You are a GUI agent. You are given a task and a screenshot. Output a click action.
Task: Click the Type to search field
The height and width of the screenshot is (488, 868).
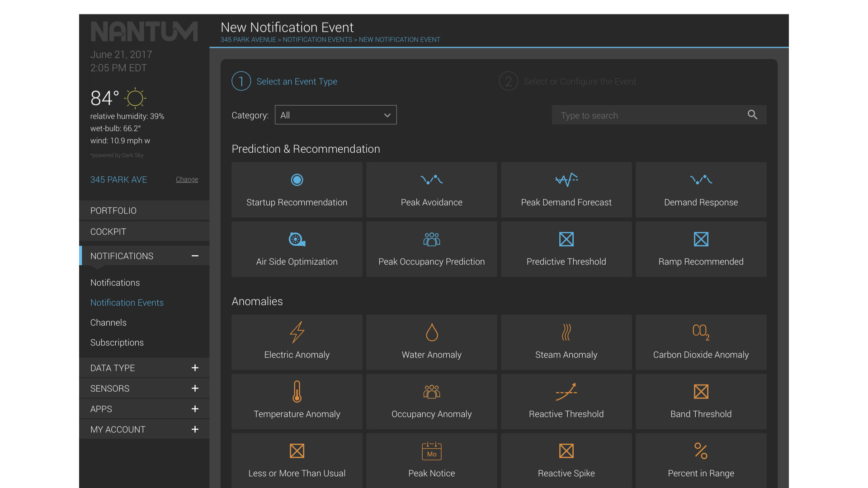pos(659,115)
